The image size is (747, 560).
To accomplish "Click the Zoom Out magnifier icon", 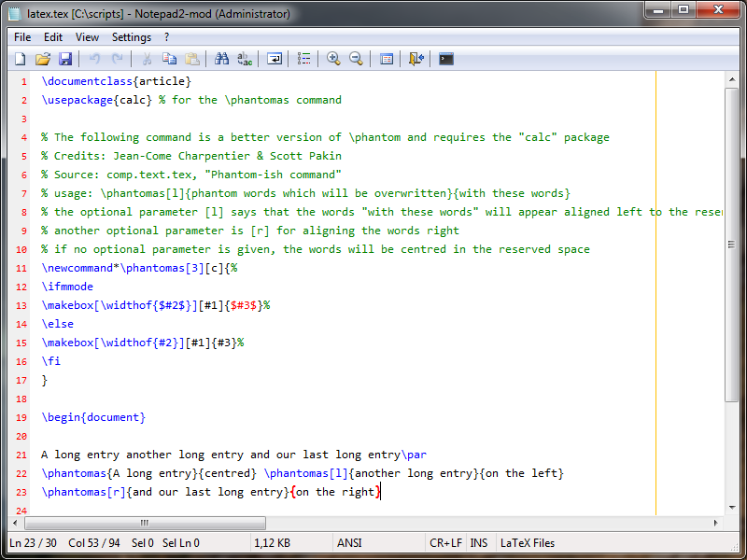I will click(356, 59).
